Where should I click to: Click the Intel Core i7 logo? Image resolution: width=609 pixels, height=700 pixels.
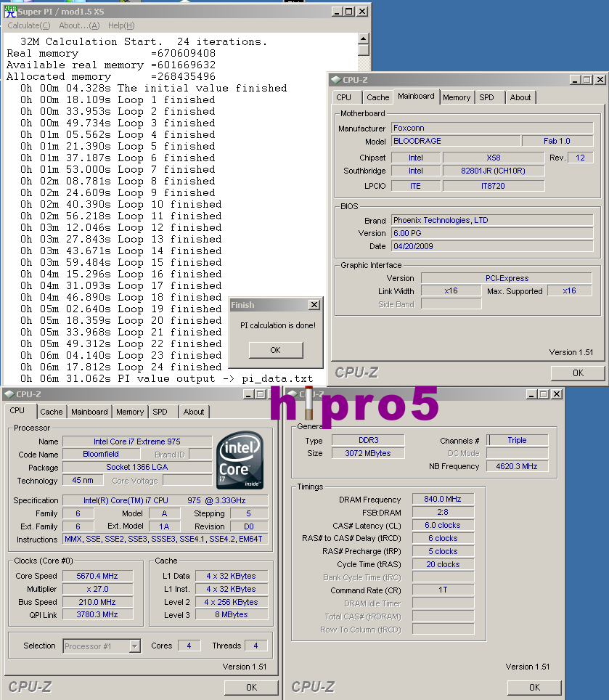point(240,460)
